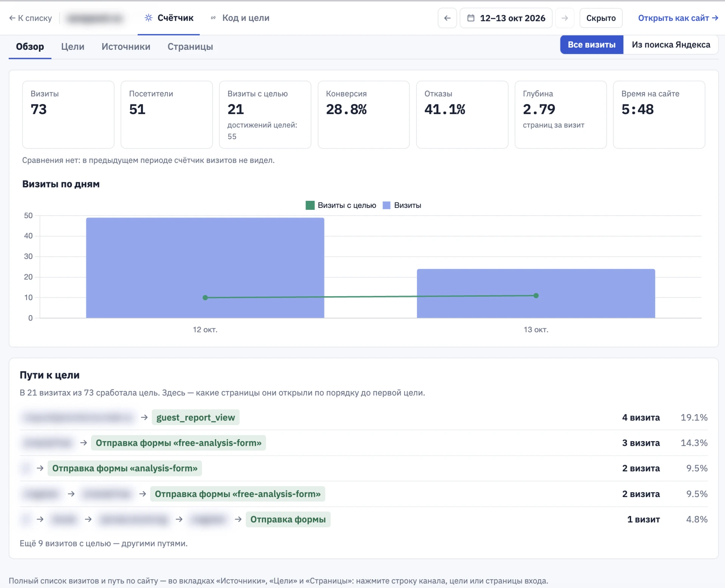Viewport: 725px width, 588px height.
Task: Click the calendar icon in date picker
Action: [471, 18]
